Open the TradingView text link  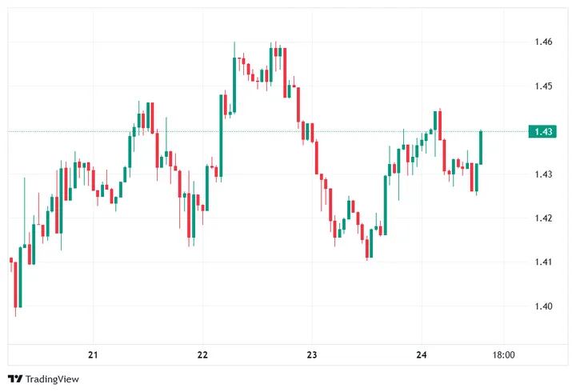[x=52, y=378]
